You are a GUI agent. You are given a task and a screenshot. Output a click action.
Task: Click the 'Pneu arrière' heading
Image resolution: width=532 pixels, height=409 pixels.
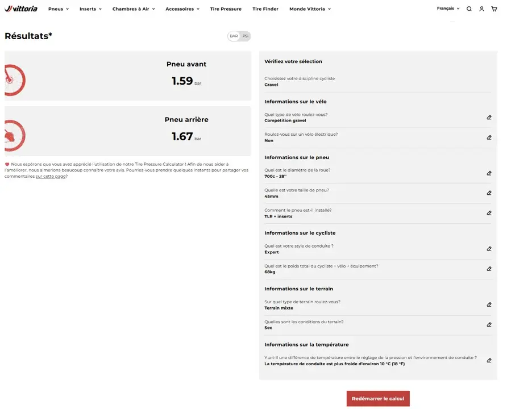point(186,119)
